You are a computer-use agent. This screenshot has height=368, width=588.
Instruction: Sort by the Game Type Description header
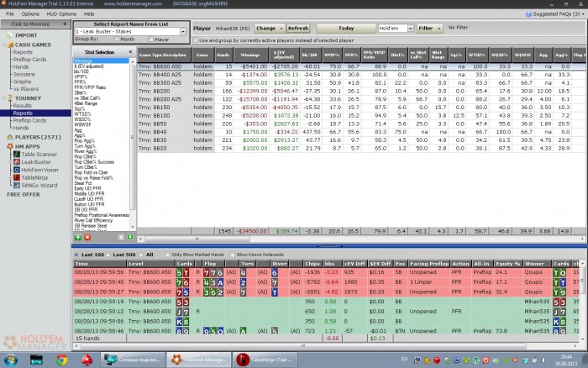click(x=165, y=55)
